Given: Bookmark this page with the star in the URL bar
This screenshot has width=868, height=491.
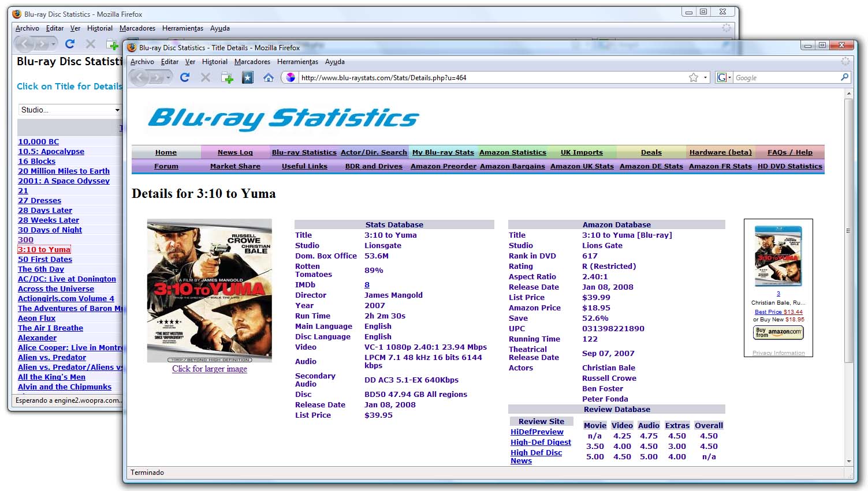Looking at the screenshot, I should tap(694, 77).
